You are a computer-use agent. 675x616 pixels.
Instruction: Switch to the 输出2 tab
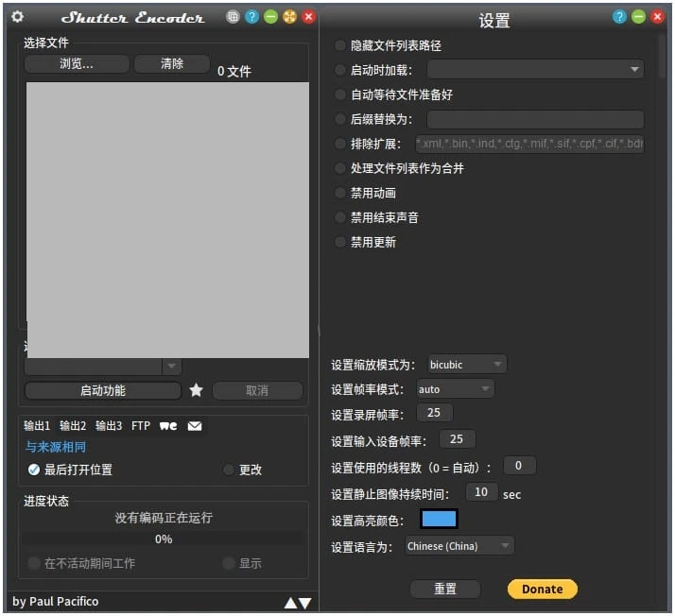[73, 426]
